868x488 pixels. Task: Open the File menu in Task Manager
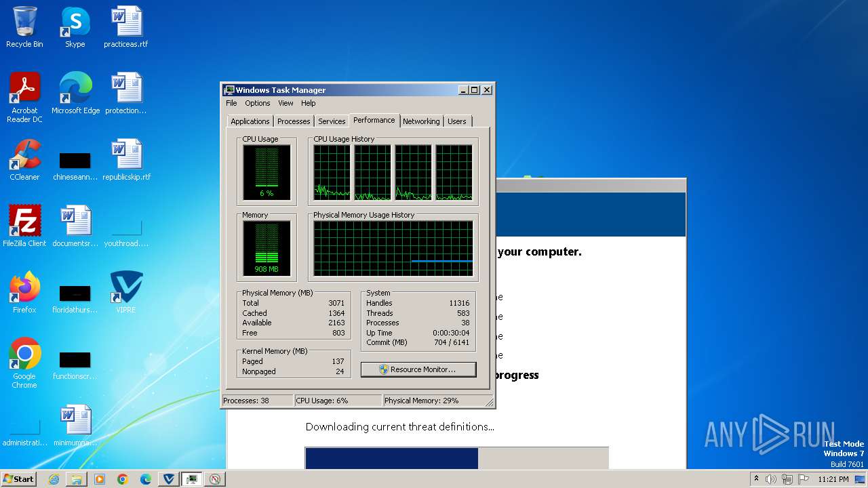(x=231, y=103)
